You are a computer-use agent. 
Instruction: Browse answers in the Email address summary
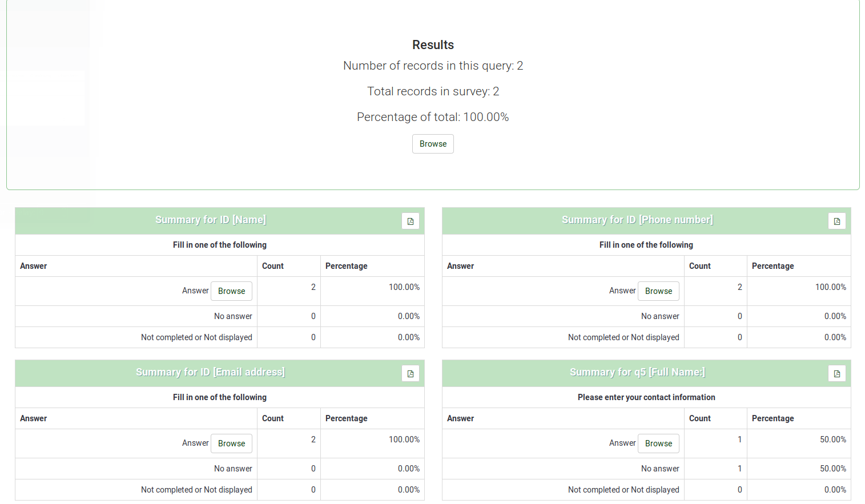(231, 443)
